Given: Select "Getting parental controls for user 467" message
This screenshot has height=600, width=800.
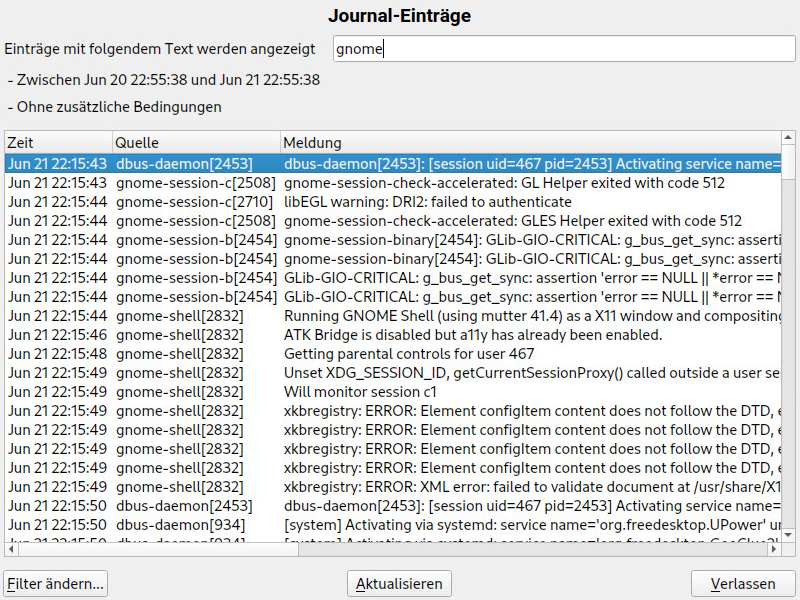Looking at the screenshot, I should click(x=409, y=354).
